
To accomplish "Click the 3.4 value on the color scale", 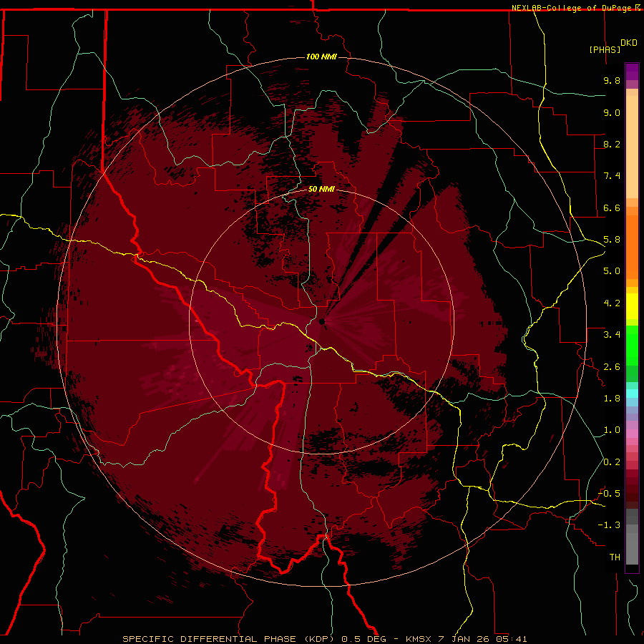I will point(612,335).
